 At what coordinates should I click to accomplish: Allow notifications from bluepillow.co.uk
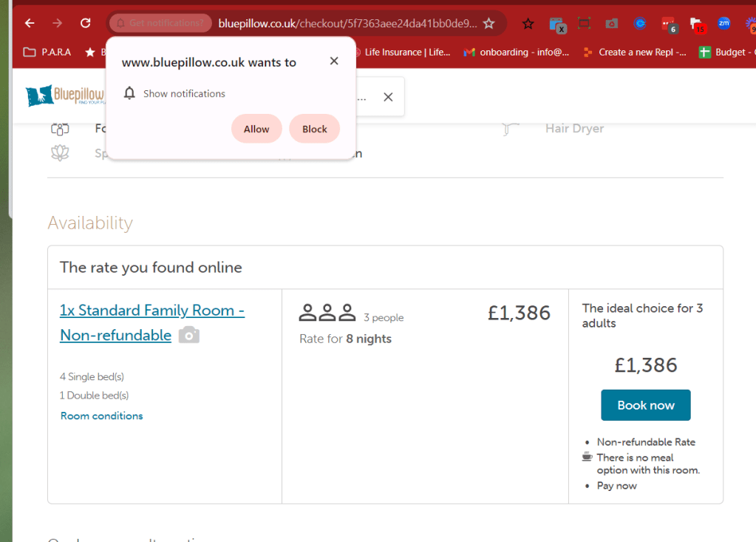click(x=256, y=129)
